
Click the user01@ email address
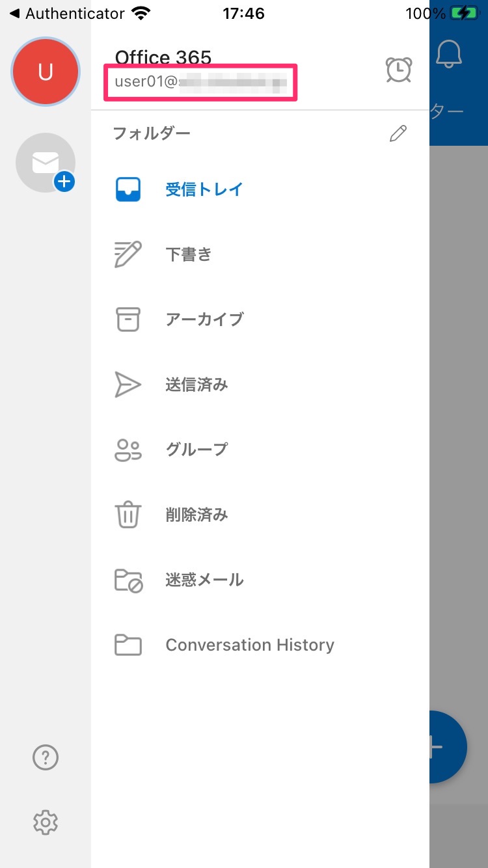point(200,83)
